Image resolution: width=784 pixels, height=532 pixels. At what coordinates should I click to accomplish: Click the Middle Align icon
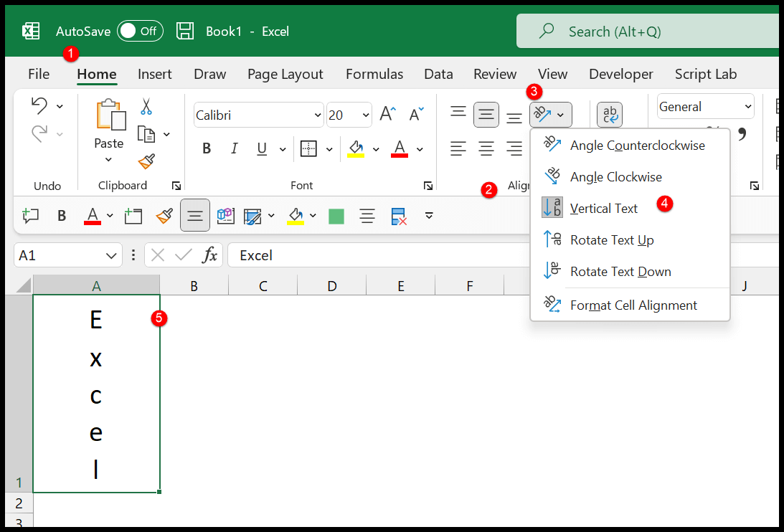coord(486,114)
